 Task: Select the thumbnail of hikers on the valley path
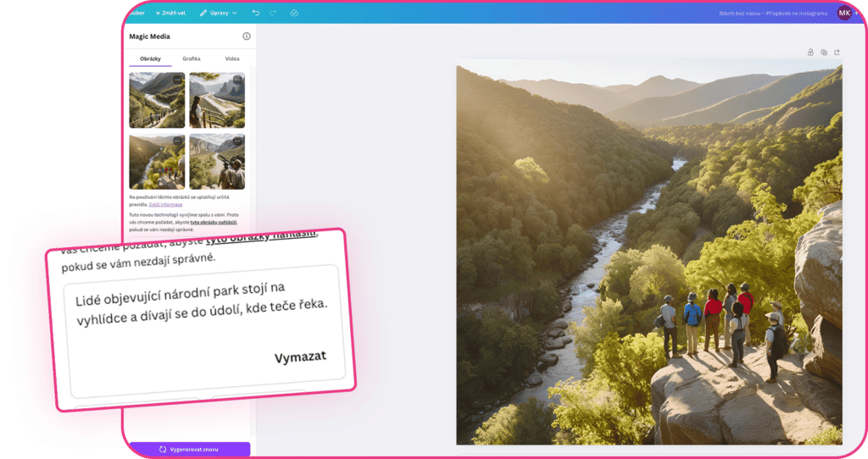click(x=157, y=100)
